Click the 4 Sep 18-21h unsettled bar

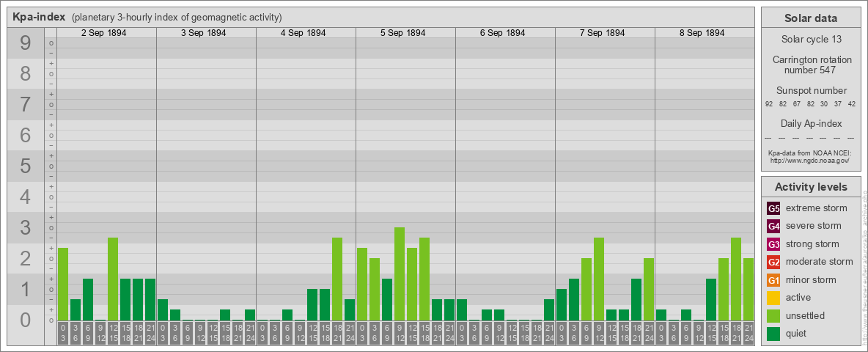pyautogui.click(x=336, y=279)
